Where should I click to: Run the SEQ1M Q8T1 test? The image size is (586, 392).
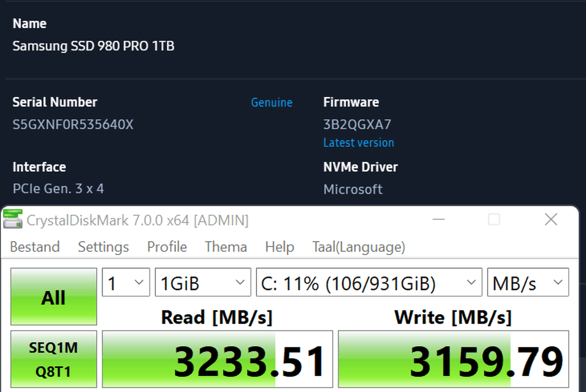[x=53, y=359]
